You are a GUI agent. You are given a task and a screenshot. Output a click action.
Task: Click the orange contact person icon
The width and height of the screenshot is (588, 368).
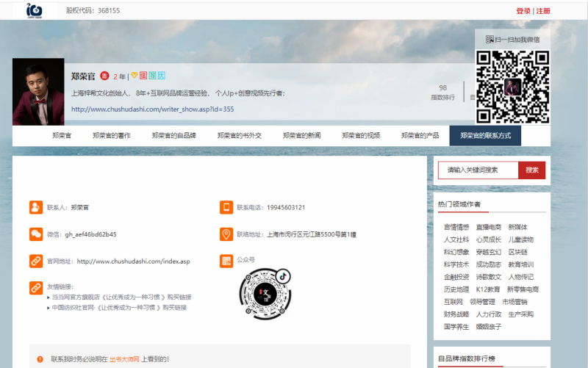point(36,207)
